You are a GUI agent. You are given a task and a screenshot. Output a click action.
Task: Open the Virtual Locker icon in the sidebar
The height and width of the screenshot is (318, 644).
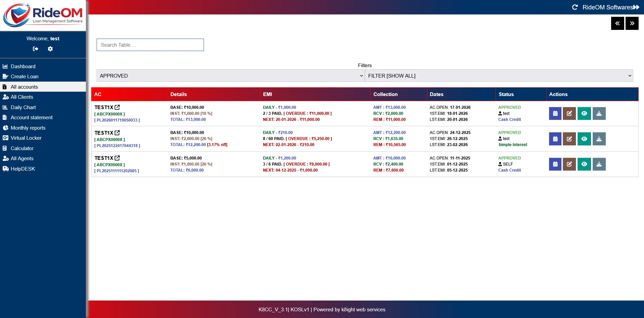[x=5, y=138]
